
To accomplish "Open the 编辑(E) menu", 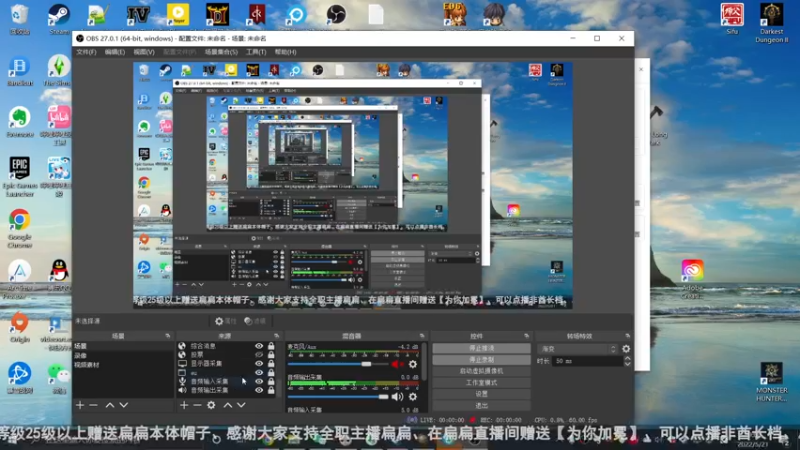I will click(115, 52).
